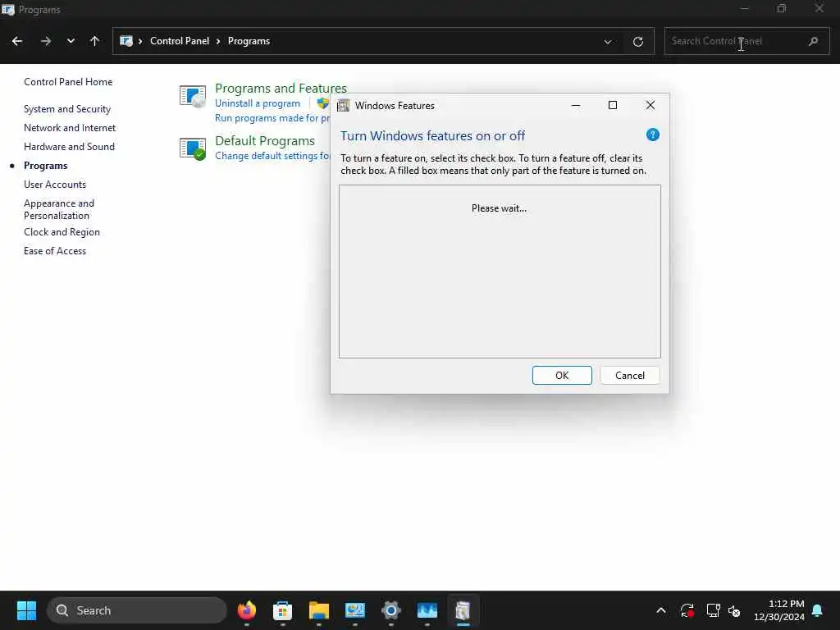Select Programs in the breadcrumb path
The width and height of the screenshot is (840, 630).
pyautogui.click(x=249, y=41)
